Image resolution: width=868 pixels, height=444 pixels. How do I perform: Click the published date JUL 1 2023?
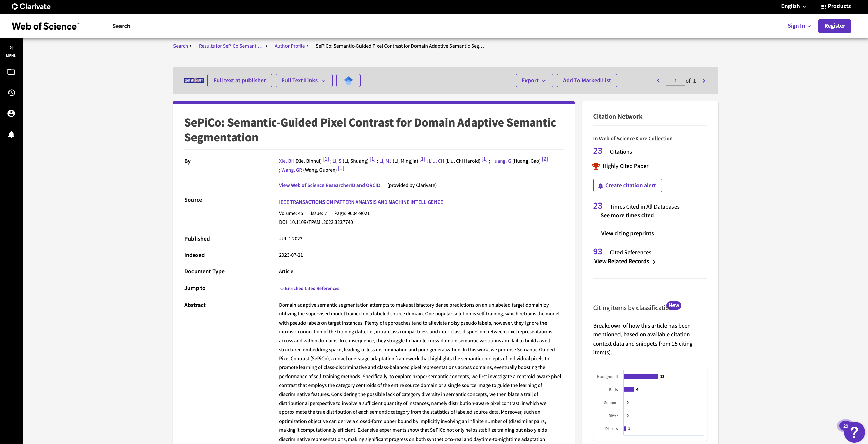click(x=291, y=239)
